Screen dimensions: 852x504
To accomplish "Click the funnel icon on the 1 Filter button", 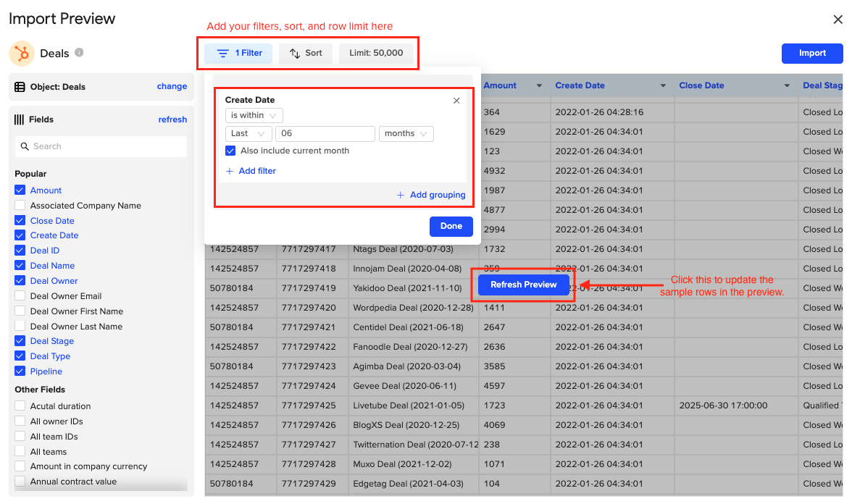I will (223, 53).
